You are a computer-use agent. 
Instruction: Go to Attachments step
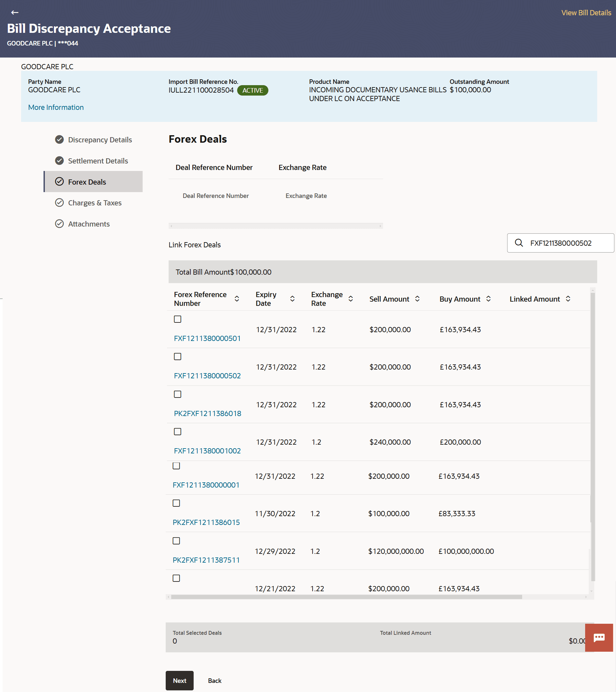89,224
